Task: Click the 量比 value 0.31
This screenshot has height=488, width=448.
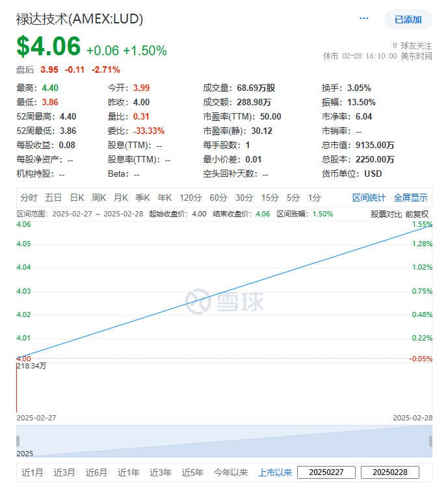Action: (x=141, y=117)
